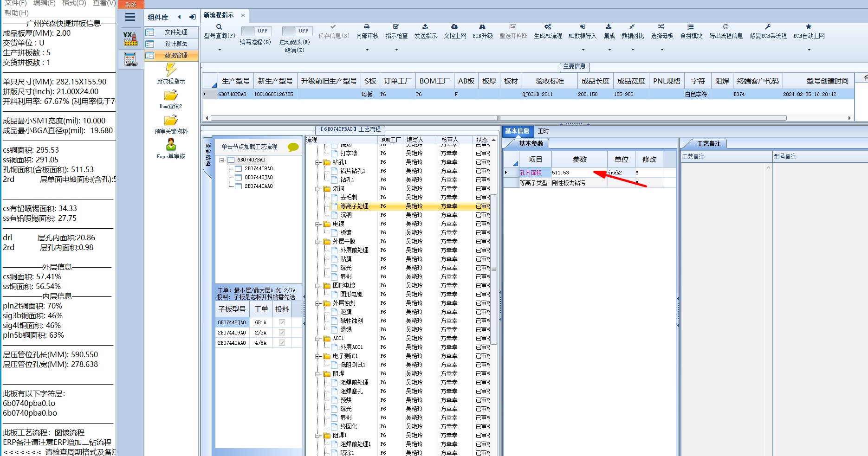Click the YX factory sidebar icon
The width and height of the screenshot is (868, 456).
[130, 39]
